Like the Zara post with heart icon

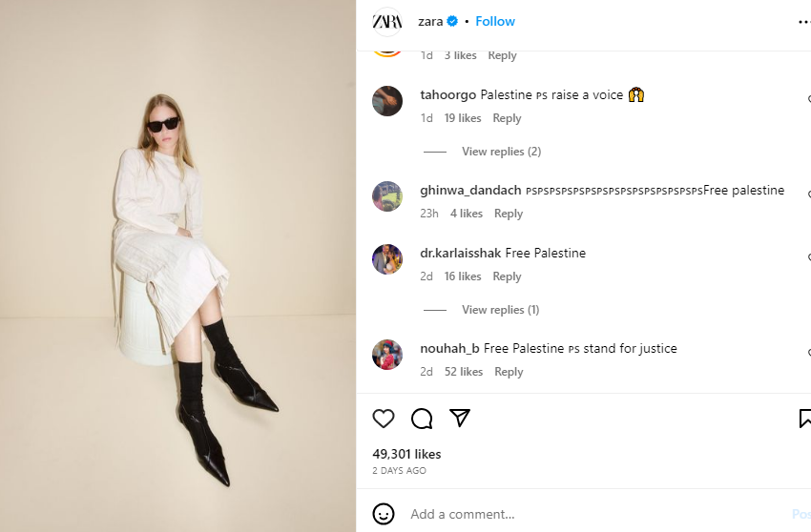pyautogui.click(x=384, y=419)
